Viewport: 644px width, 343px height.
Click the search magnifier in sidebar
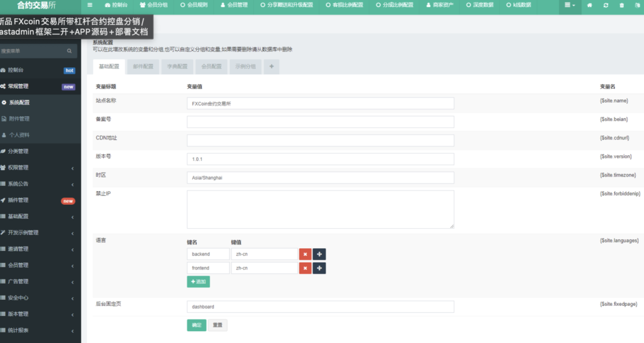click(69, 51)
